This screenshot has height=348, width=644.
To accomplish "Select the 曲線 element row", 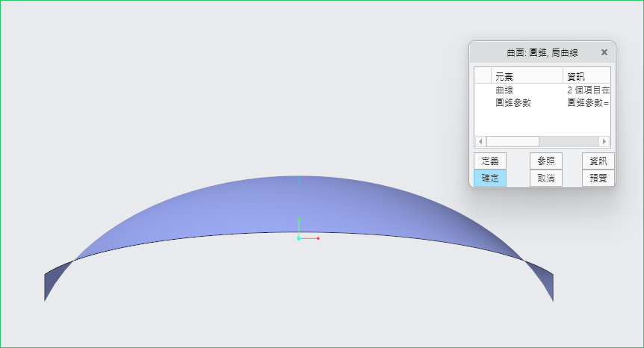I will (504, 90).
